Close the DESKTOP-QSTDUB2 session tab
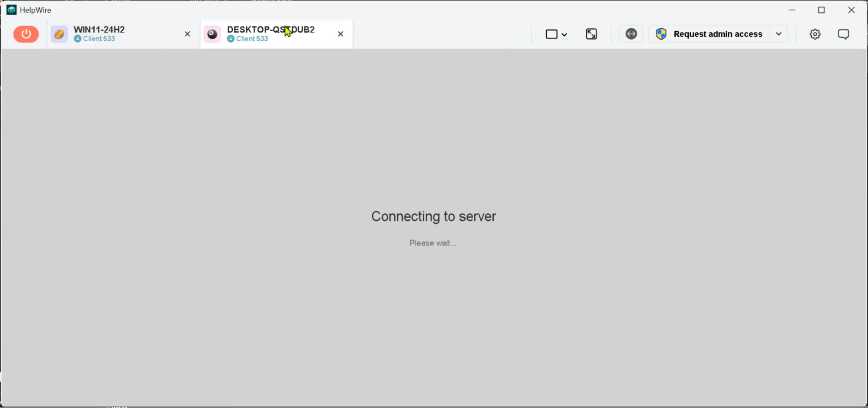The image size is (868, 408). [340, 34]
